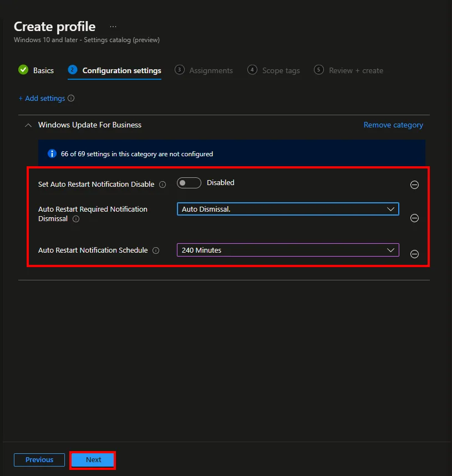452x476 pixels.
Task: Open the 240 Minutes schedule dropdown
Action: tap(288, 250)
